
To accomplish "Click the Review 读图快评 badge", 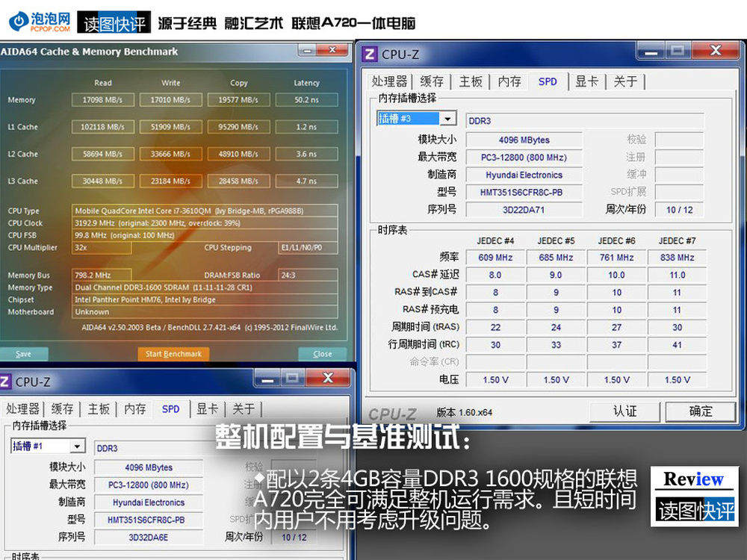I will tap(695, 497).
